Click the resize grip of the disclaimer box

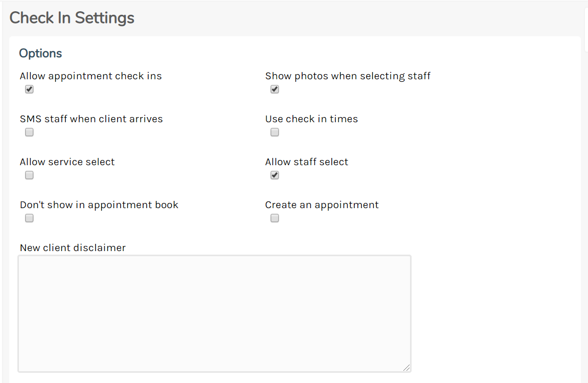click(x=408, y=367)
